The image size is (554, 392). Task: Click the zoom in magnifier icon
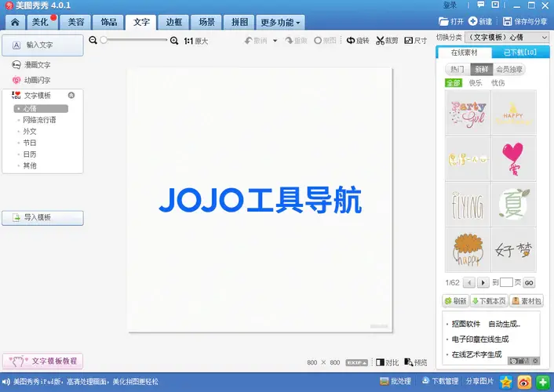(x=174, y=41)
